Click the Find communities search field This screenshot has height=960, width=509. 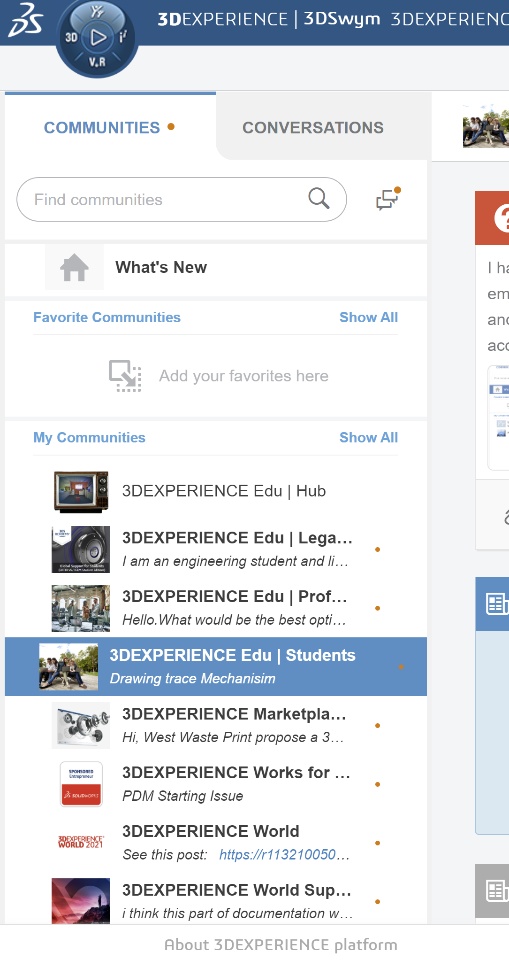coord(181,199)
